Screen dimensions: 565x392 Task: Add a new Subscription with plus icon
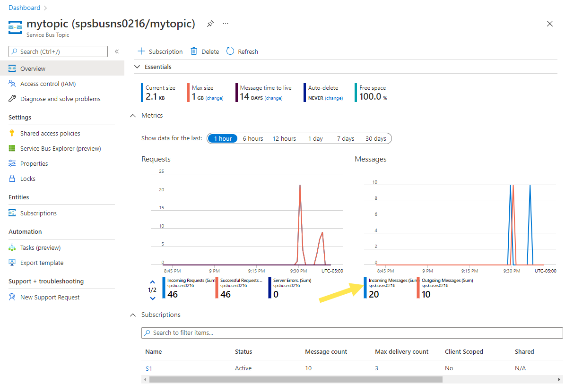tap(141, 51)
